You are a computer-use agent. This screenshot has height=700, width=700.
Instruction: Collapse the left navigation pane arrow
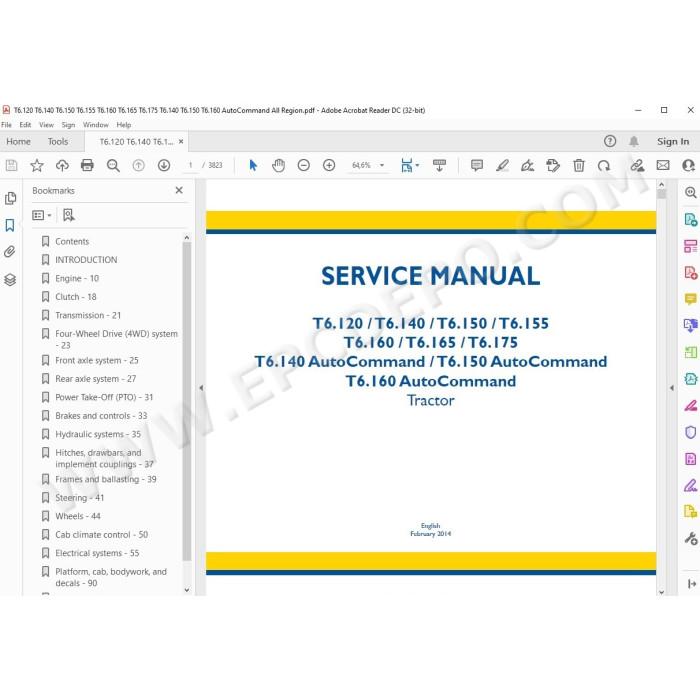(201, 388)
